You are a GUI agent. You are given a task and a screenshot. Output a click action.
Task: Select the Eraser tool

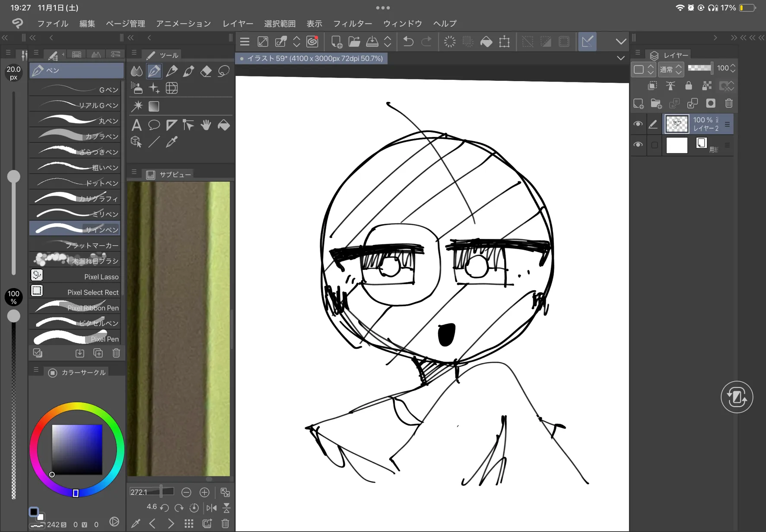click(x=206, y=71)
